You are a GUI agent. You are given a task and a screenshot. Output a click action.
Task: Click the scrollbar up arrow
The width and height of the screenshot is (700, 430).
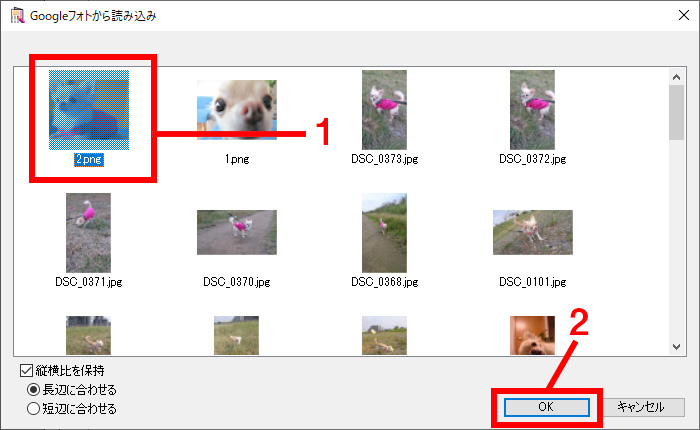coord(676,77)
